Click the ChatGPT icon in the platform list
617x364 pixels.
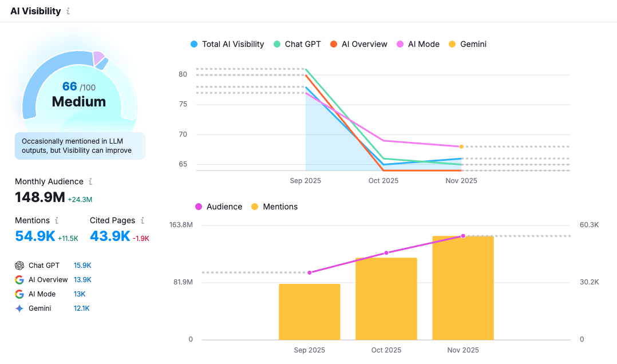pyautogui.click(x=19, y=265)
